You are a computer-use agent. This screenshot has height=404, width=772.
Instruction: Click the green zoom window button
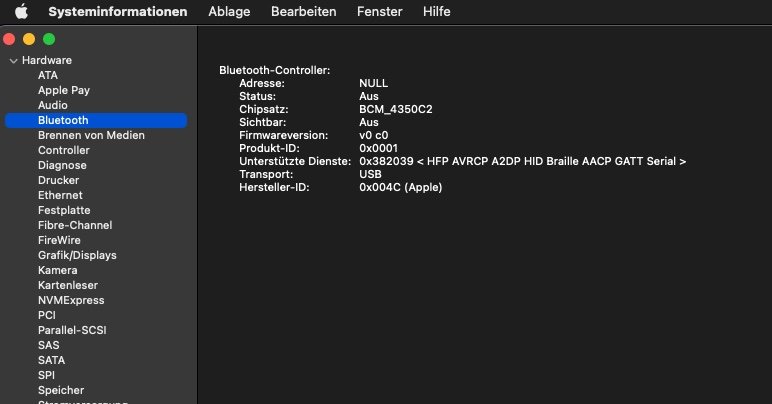point(49,39)
